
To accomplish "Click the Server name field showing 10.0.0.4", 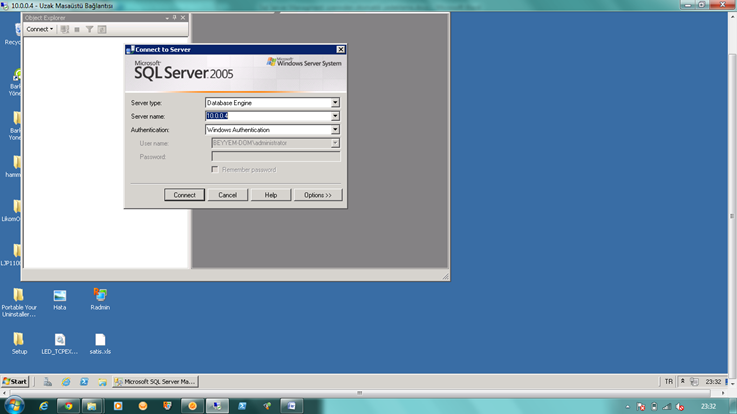I will pyautogui.click(x=268, y=116).
